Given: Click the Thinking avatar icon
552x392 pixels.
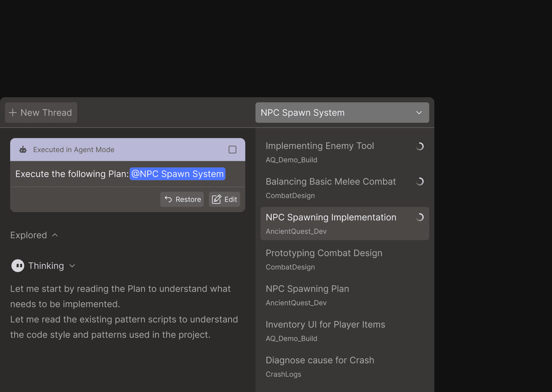Looking at the screenshot, I should coord(18,266).
